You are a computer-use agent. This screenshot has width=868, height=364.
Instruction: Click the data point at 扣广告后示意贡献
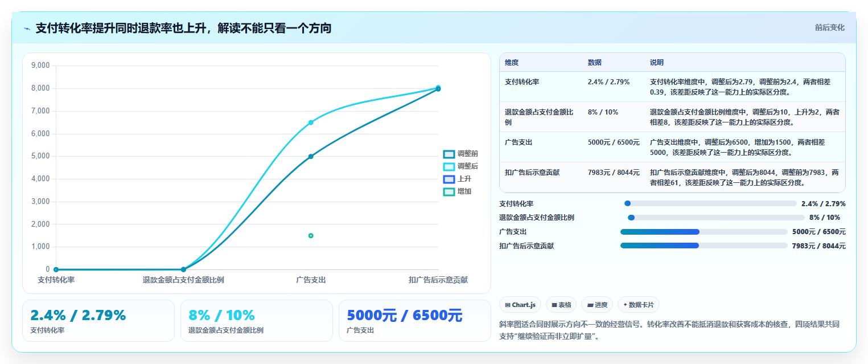tap(438, 88)
